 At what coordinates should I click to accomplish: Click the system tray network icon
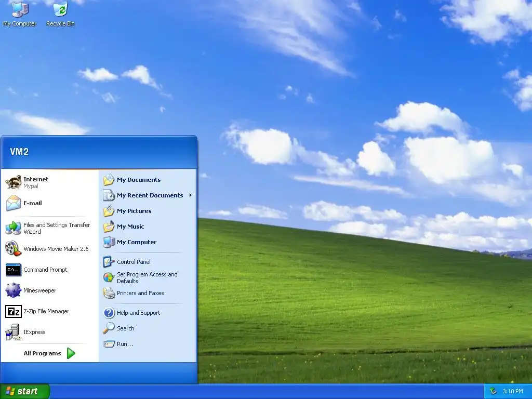[494, 391]
